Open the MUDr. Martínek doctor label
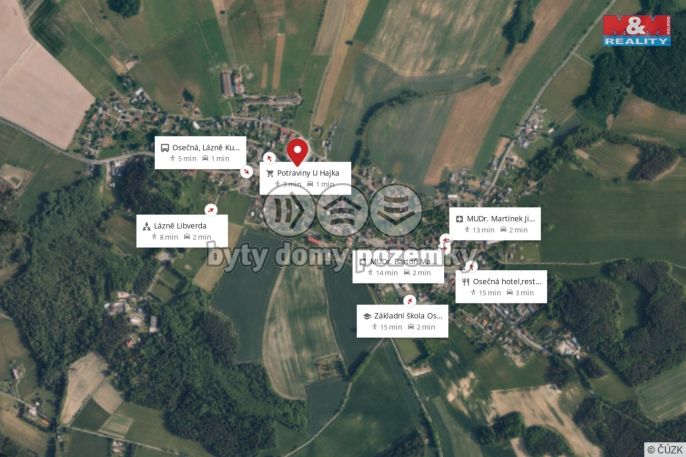Screen dimensions: 686x457 (x=495, y=223)
